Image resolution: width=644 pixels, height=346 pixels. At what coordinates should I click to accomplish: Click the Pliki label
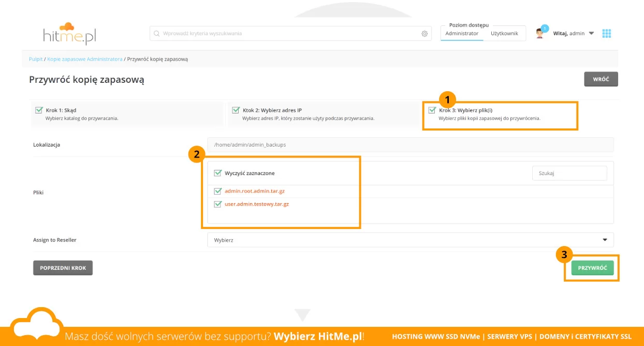point(38,192)
